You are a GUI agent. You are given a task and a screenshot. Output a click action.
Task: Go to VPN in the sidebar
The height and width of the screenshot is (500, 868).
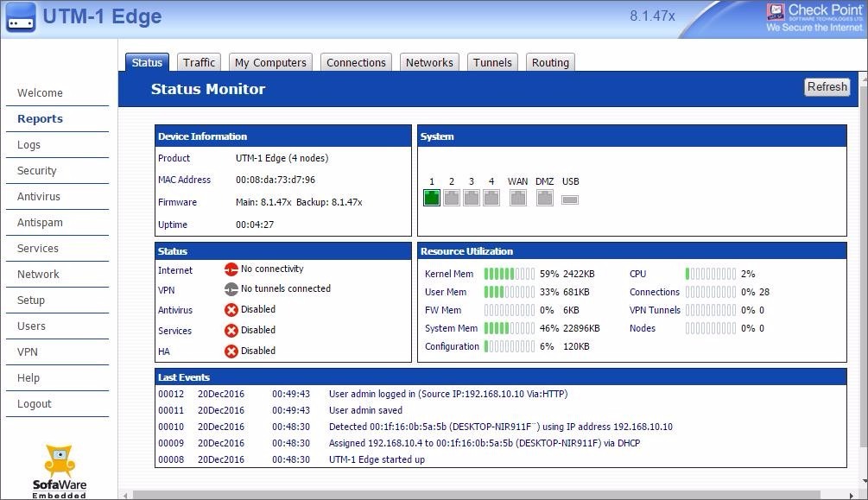click(x=27, y=351)
